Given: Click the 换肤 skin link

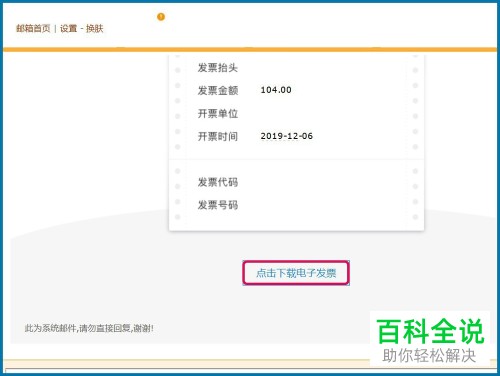Looking at the screenshot, I should pos(95,29).
